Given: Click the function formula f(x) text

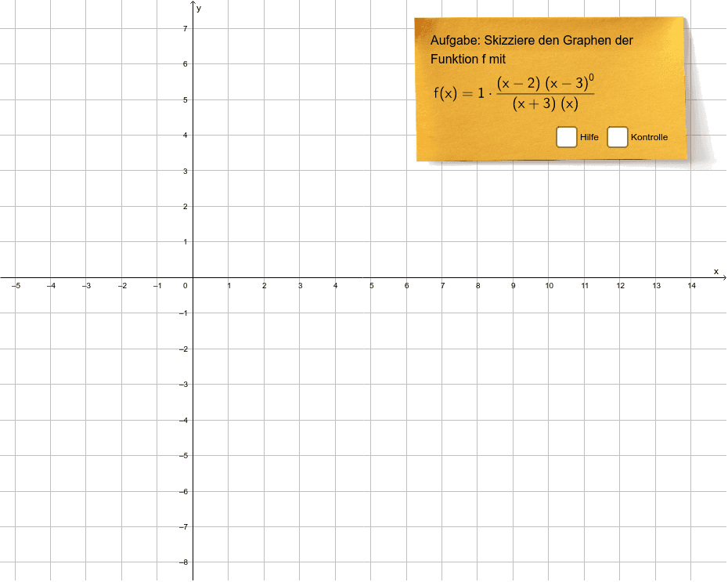Looking at the screenshot, I should pos(514,93).
